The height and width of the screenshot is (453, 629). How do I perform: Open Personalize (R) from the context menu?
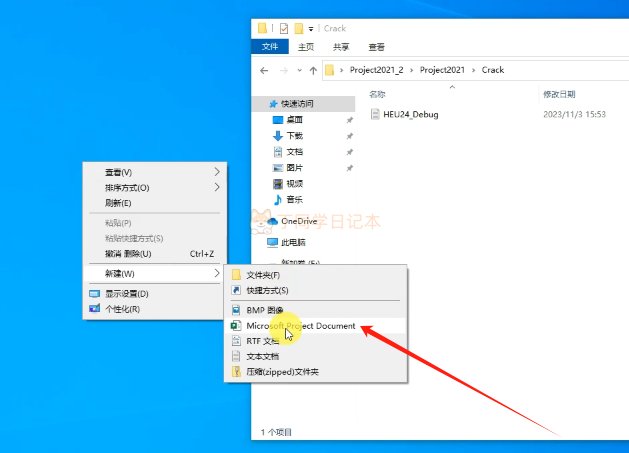pos(155,309)
